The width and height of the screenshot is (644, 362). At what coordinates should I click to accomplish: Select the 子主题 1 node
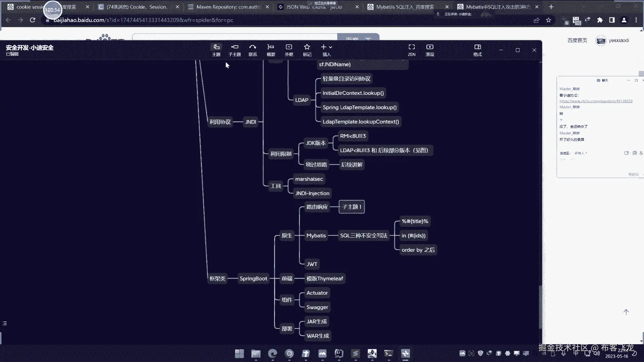point(352,207)
